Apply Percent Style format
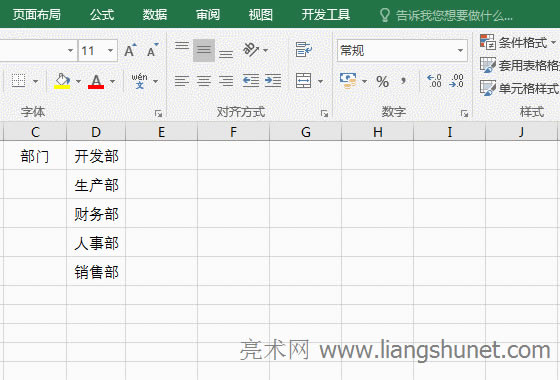Viewport: 560px width, 380px height. click(x=382, y=81)
